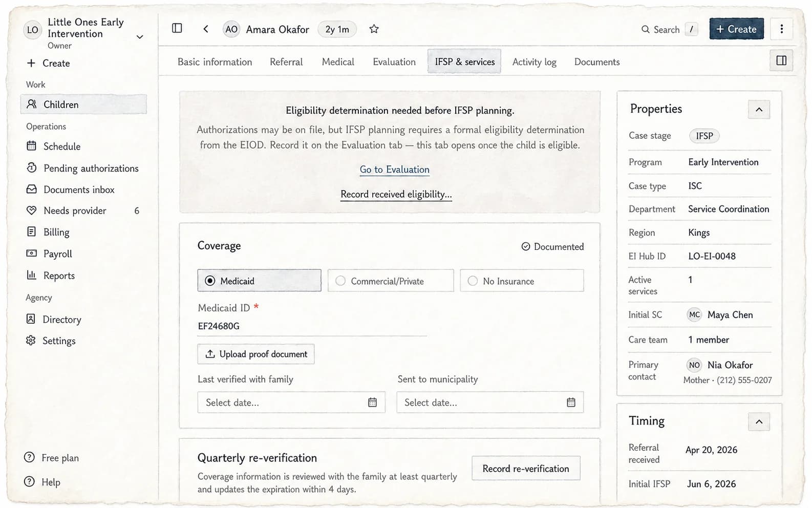Click the 2y 1m age badge
The height and width of the screenshot is (508, 812).
pos(337,29)
